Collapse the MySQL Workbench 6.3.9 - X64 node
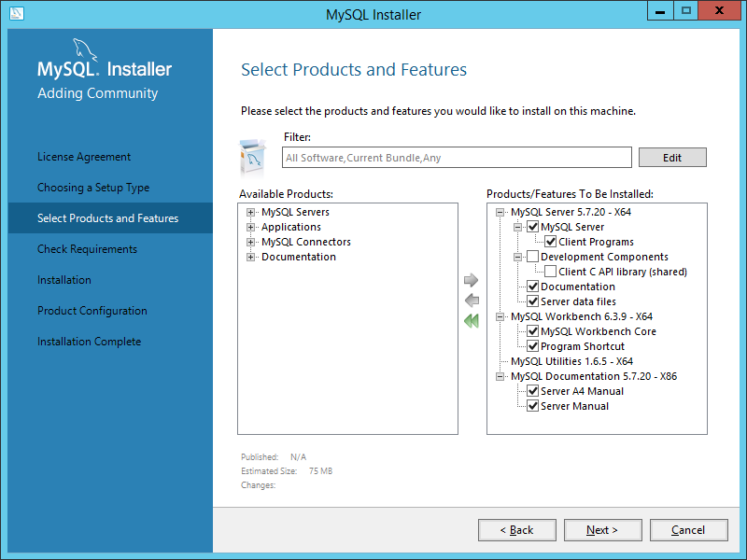Screen dimensions: 747x560 click(500, 316)
